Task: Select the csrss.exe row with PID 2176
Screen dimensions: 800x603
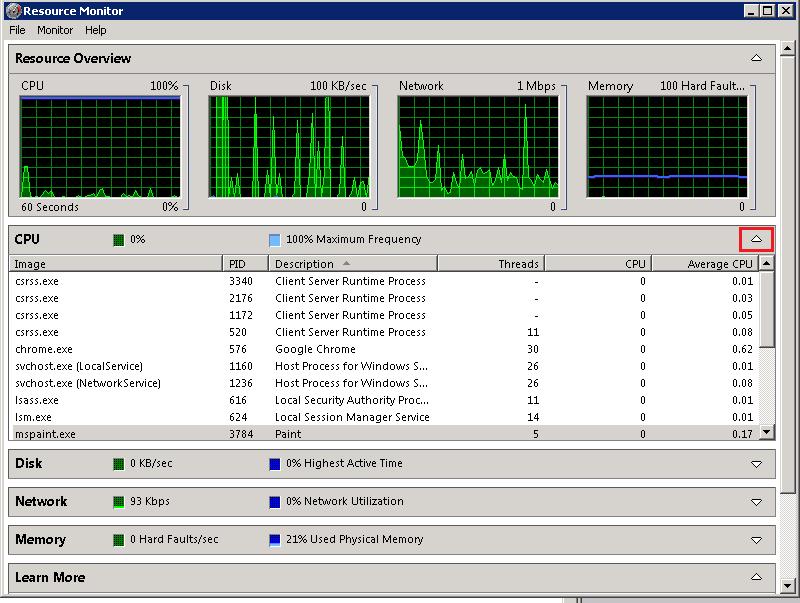Action: [x=384, y=298]
